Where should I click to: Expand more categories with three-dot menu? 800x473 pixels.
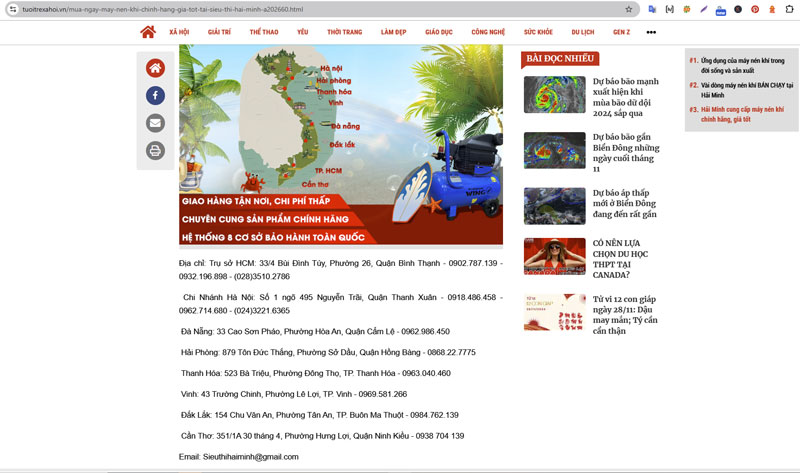click(x=651, y=32)
